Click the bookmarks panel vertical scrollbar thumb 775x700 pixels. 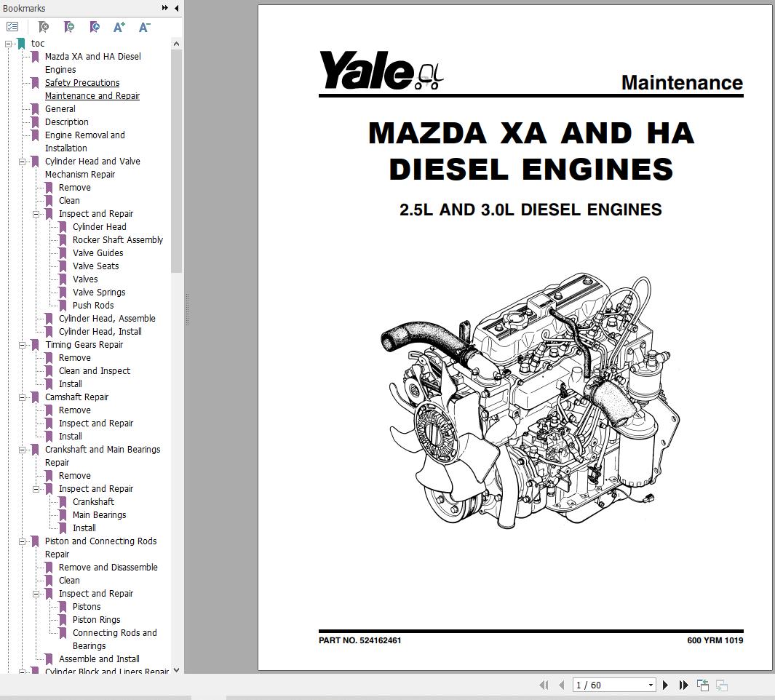pyautogui.click(x=176, y=161)
